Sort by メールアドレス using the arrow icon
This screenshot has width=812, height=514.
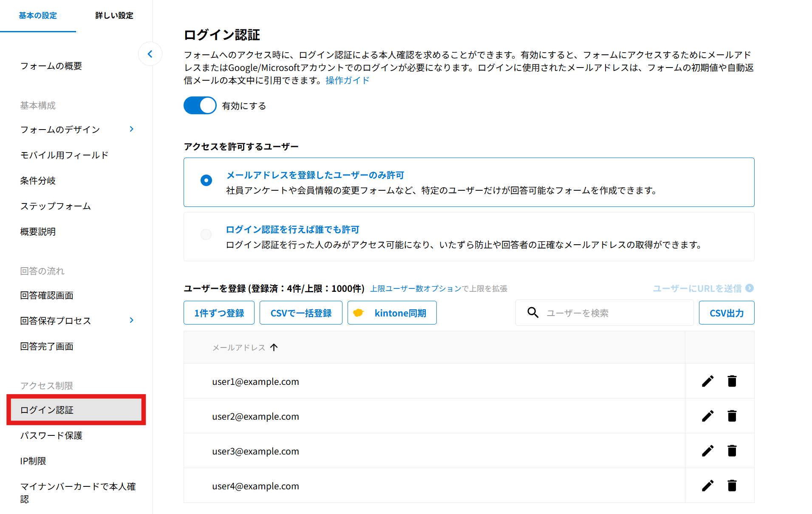pyautogui.click(x=274, y=347)
